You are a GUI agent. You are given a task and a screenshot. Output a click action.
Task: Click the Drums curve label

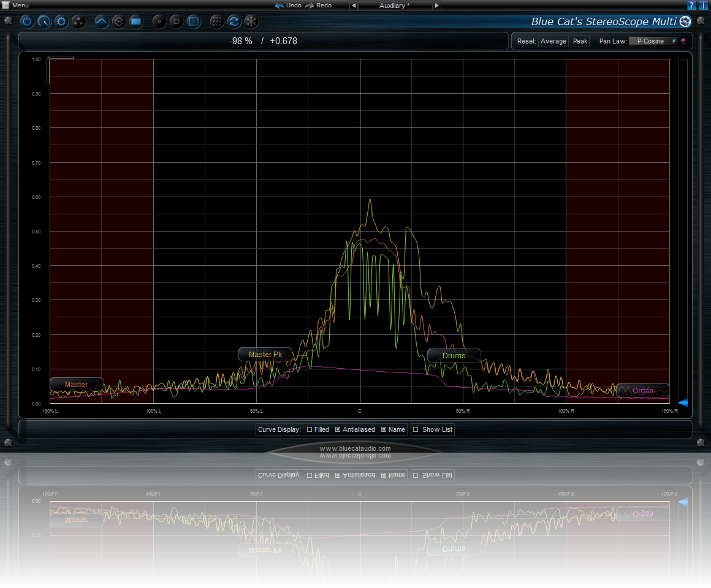pyautogui.click(x=454, y=355)
